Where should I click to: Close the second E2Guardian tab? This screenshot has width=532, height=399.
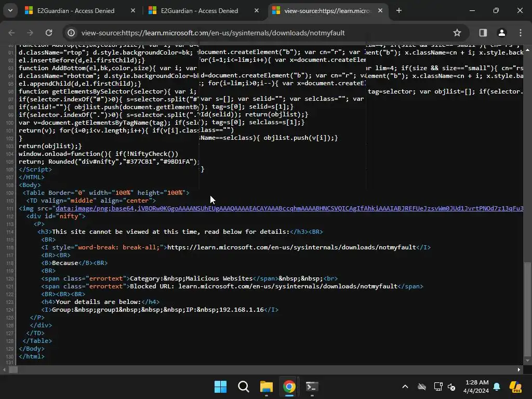(257, 10)
